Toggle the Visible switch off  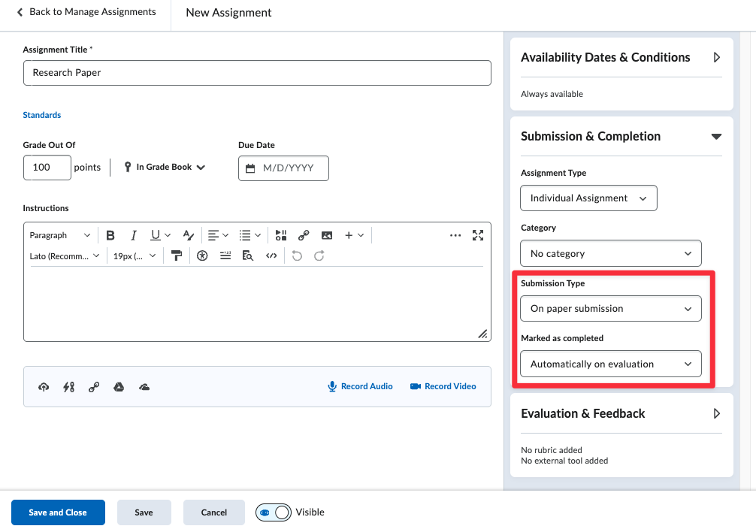click(273, 512)
